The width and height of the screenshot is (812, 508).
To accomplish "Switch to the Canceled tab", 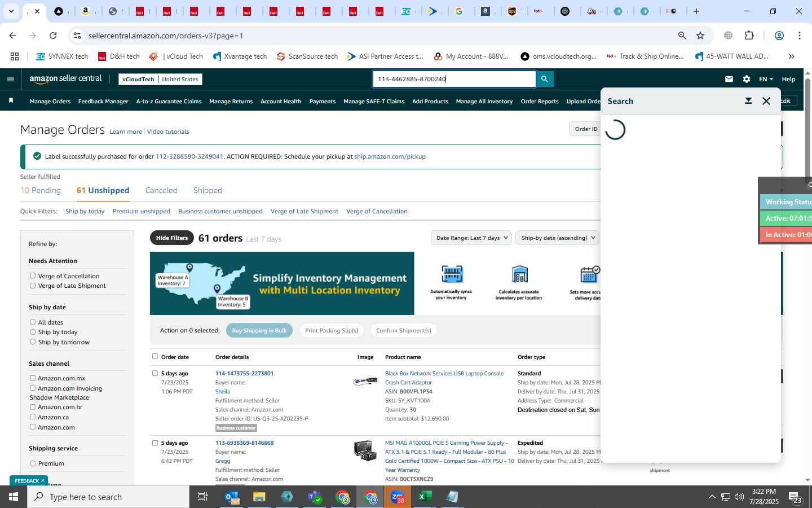I will pos(161,190).
